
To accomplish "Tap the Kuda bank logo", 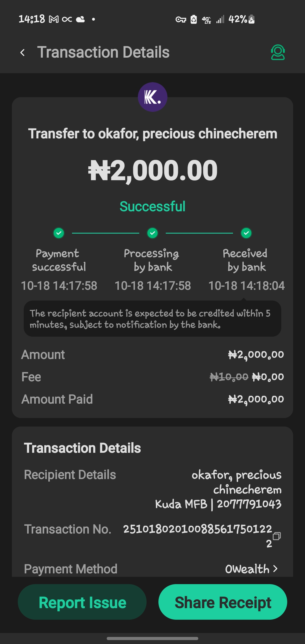I will [152, 97].
